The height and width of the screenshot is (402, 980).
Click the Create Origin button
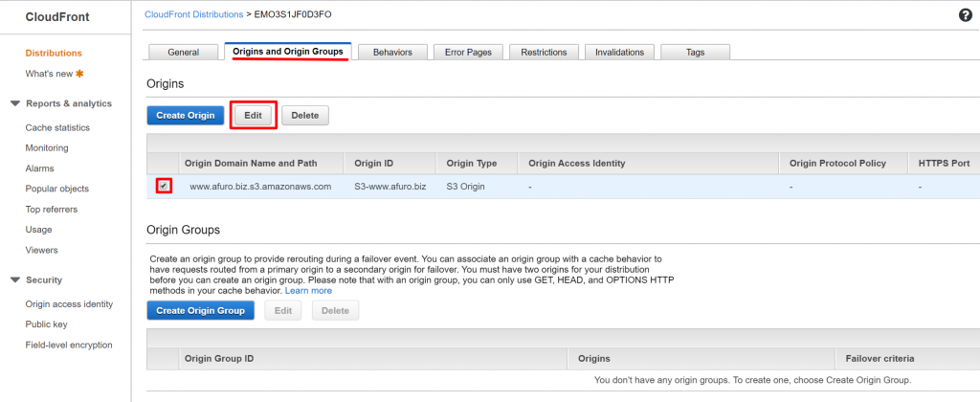click(185, 115)
